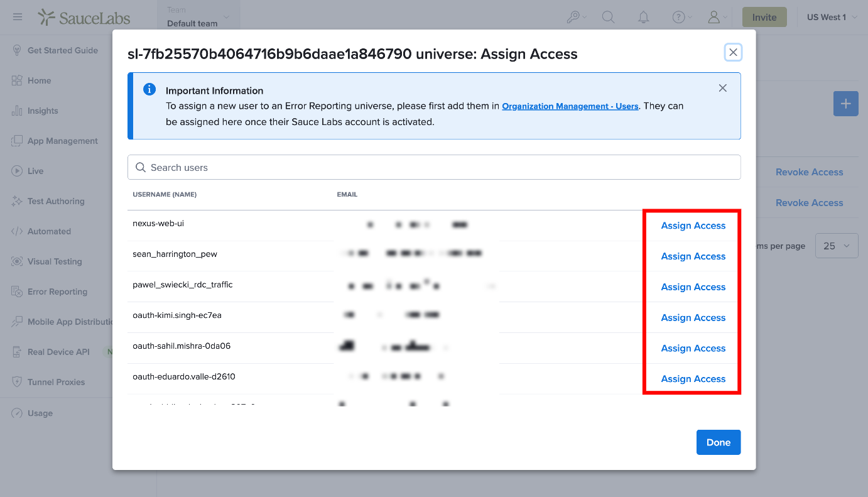Assign access to pawel_swiecki_rdc_traffic

tap(693, 287)
